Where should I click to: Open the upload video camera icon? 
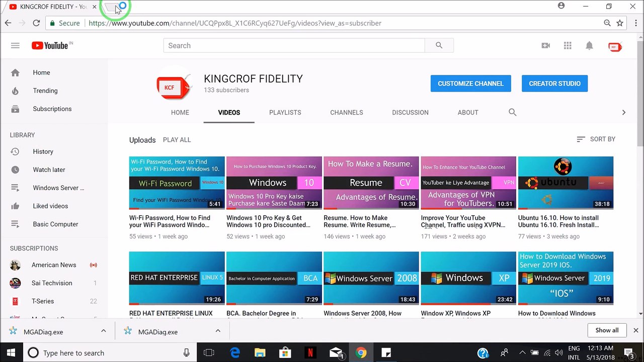545,46
